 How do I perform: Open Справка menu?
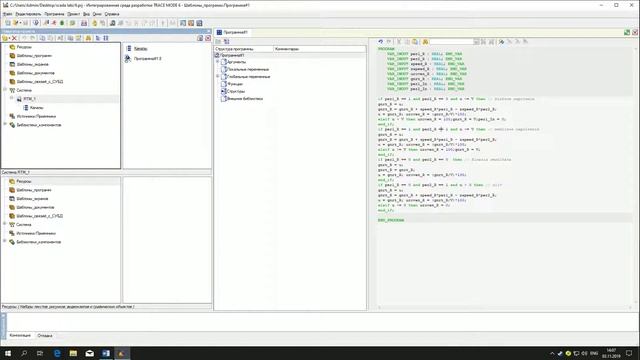tap(112, 14)
